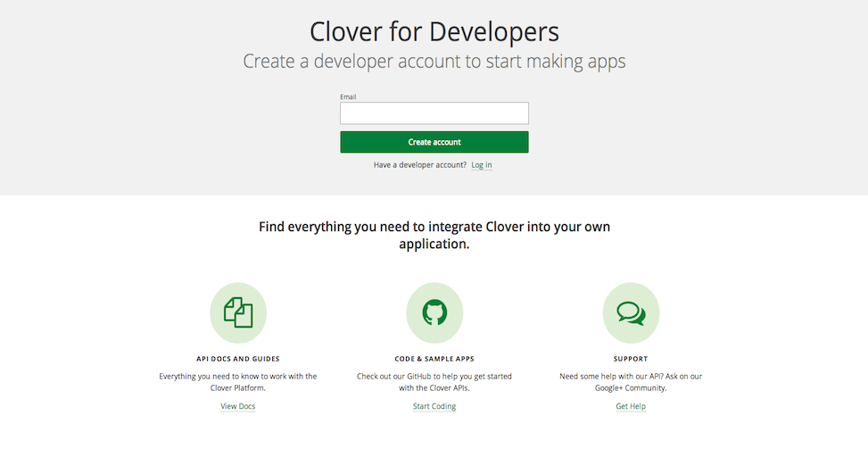Follow the Start Coding link

pos(434,406)
